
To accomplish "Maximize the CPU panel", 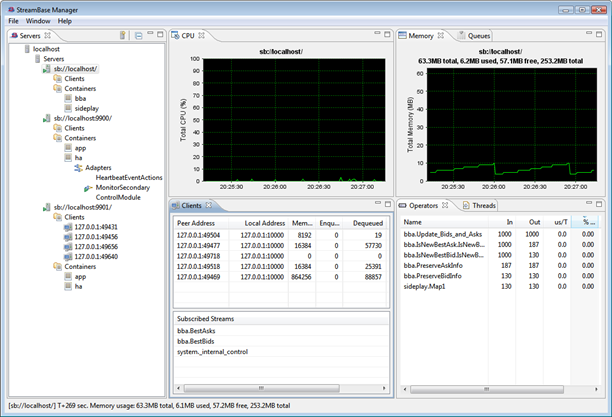I will 387,35.
